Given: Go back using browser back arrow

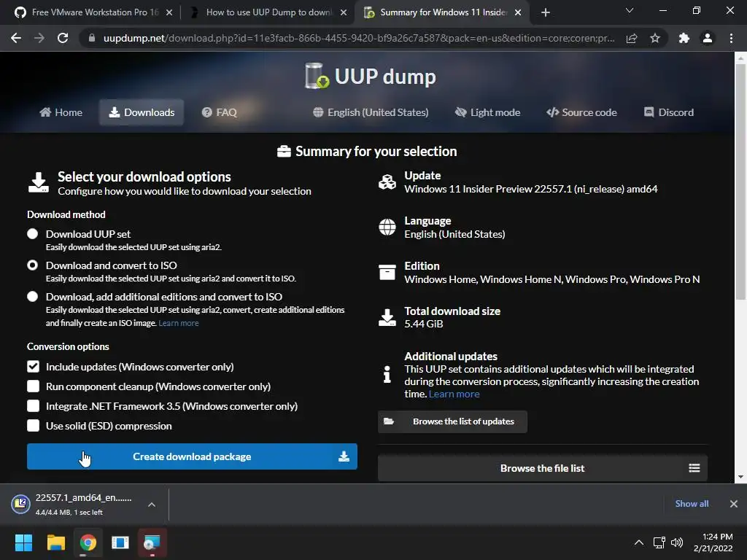Looking at the screenshot, I should pyautogui.click(x=16, y=38).
